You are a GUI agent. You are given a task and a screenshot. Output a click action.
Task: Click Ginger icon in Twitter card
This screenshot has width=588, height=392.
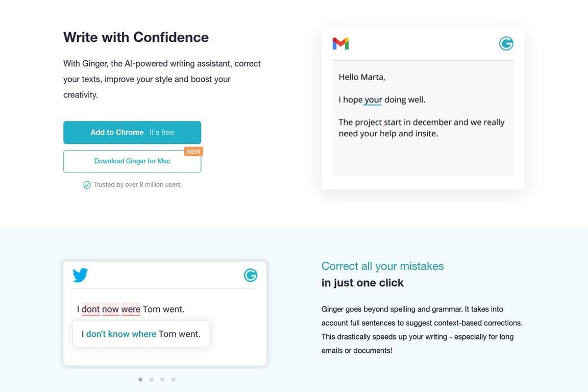251,275
